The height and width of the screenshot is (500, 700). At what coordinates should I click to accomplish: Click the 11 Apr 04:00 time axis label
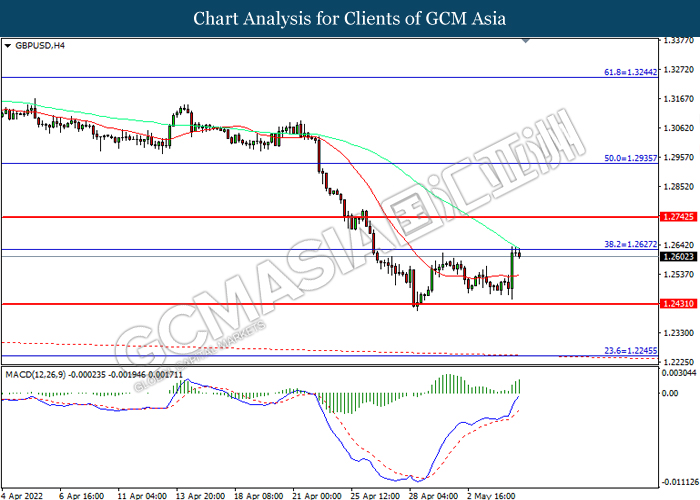(142, 496)
